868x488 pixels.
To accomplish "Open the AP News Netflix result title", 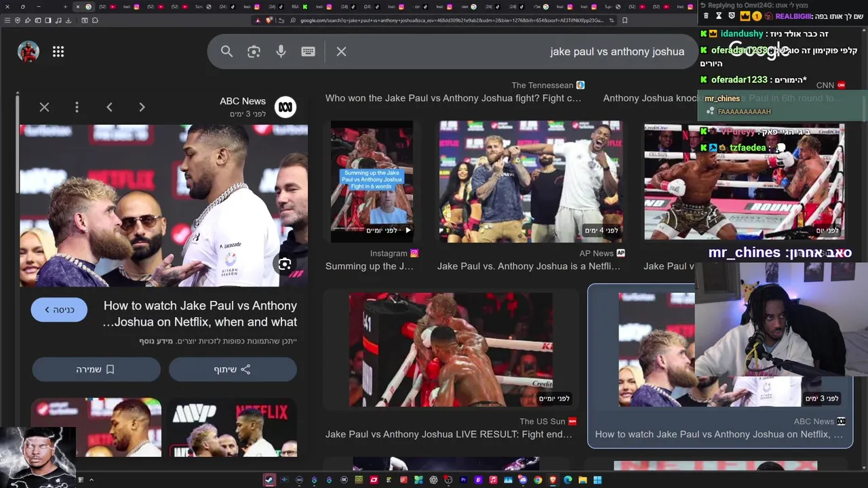I will (528, 266).
